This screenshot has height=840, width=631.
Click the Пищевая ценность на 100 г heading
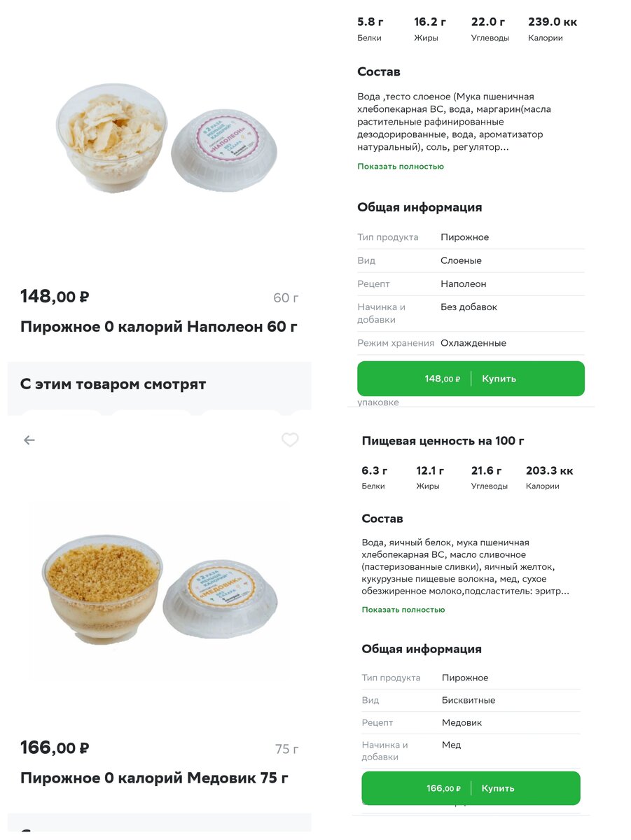443,441
